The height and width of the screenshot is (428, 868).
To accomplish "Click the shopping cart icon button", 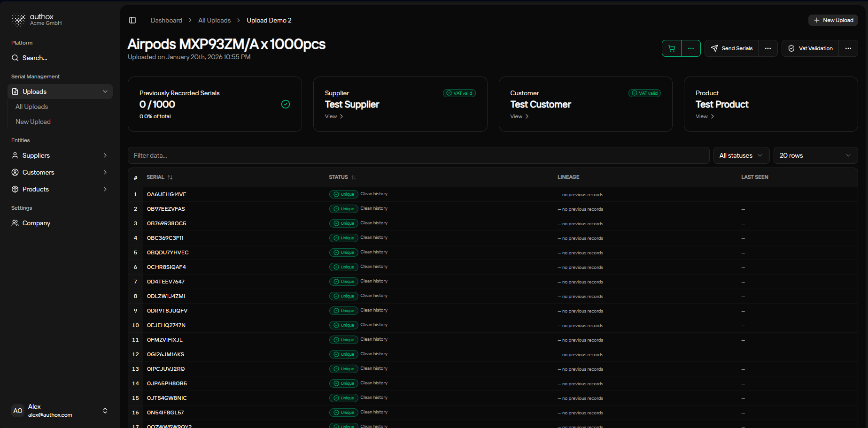I will [672, 48].
